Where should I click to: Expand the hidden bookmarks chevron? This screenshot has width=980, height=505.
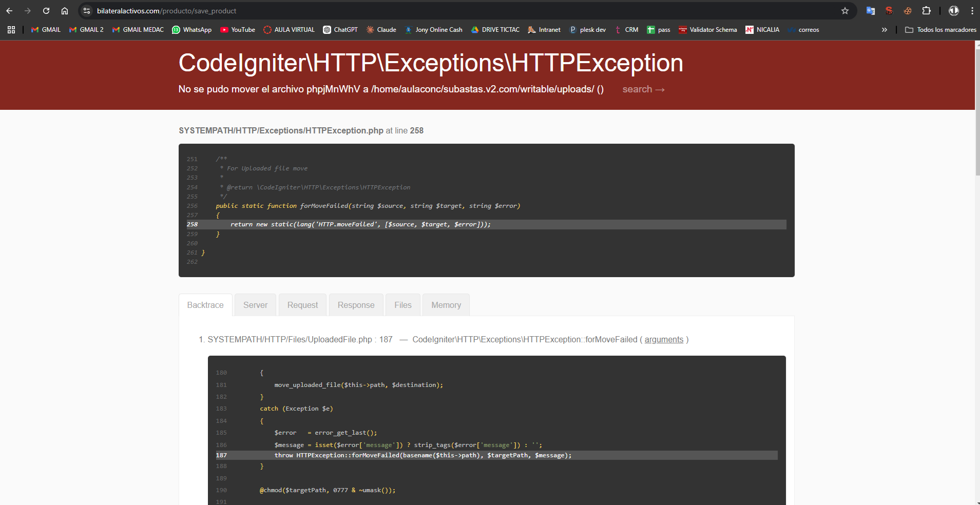point(885,30)
